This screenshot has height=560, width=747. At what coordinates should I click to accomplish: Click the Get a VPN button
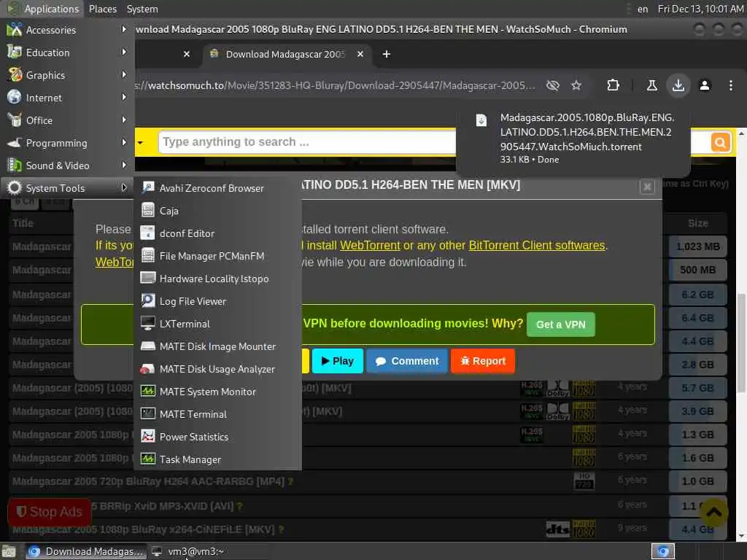click(561, 324)
